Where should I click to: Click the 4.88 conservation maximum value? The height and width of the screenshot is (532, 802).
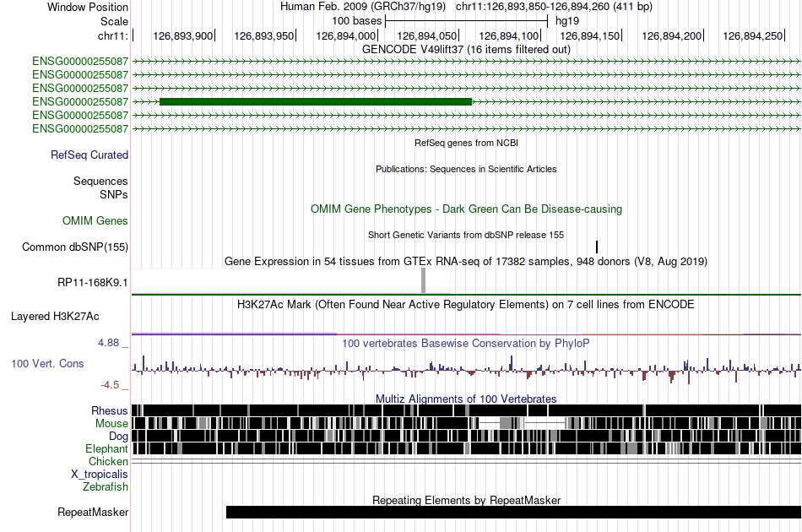(108, 343)
